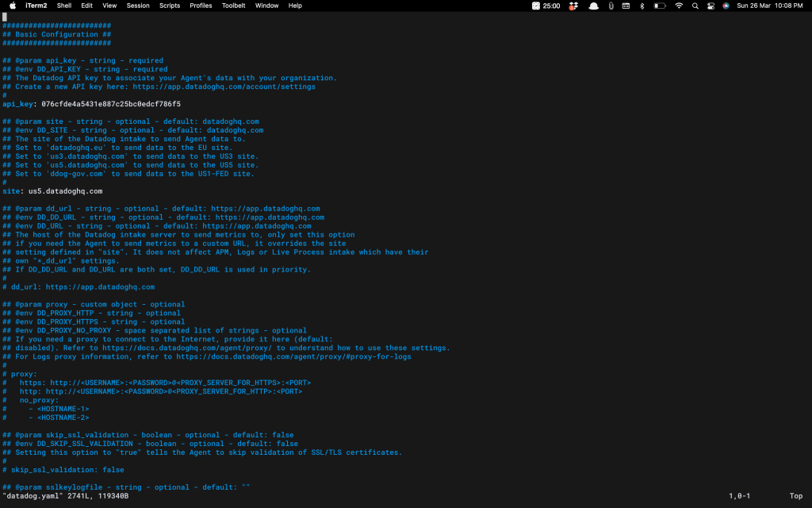
Task: Open the Toolbelt menu
Action: (x=233, y=6)
